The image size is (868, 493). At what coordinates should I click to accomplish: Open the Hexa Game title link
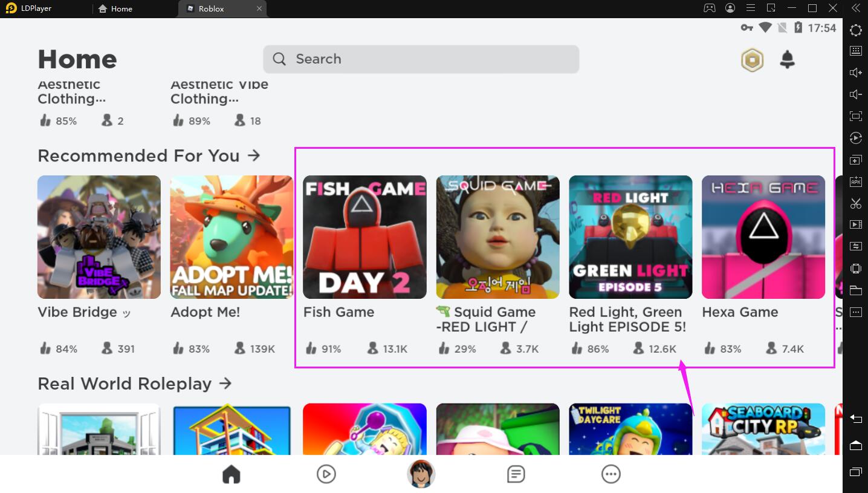[x=740, y=312]
